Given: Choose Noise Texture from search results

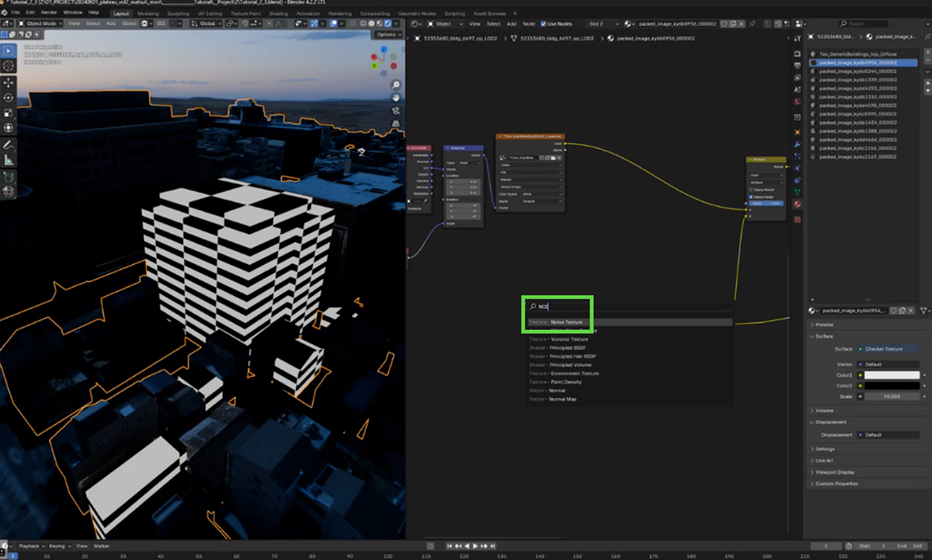Looking at the screenshot, I should [630, 322].
